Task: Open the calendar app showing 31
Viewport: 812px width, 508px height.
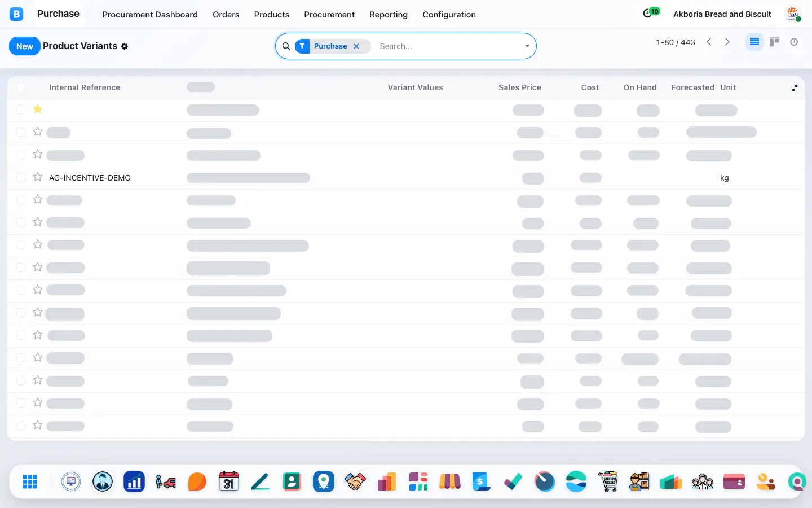Action: pyautogui.click(x=229, y=481)
